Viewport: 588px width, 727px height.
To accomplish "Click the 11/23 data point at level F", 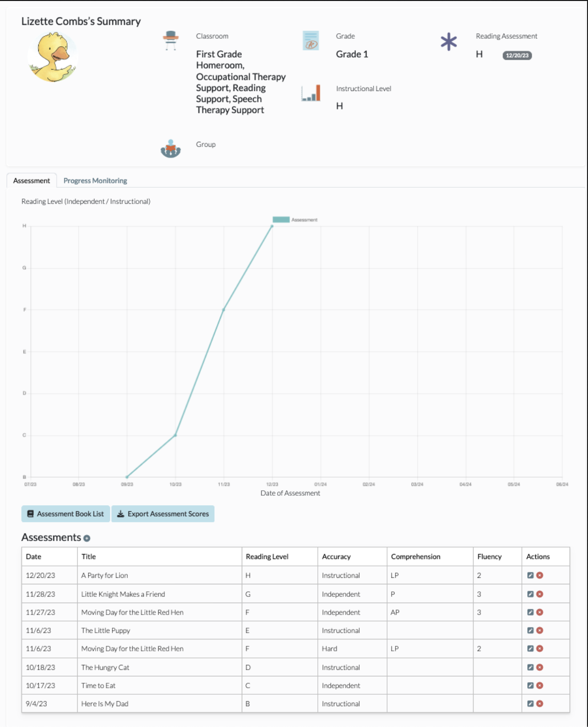I will (x=224, y=310).
